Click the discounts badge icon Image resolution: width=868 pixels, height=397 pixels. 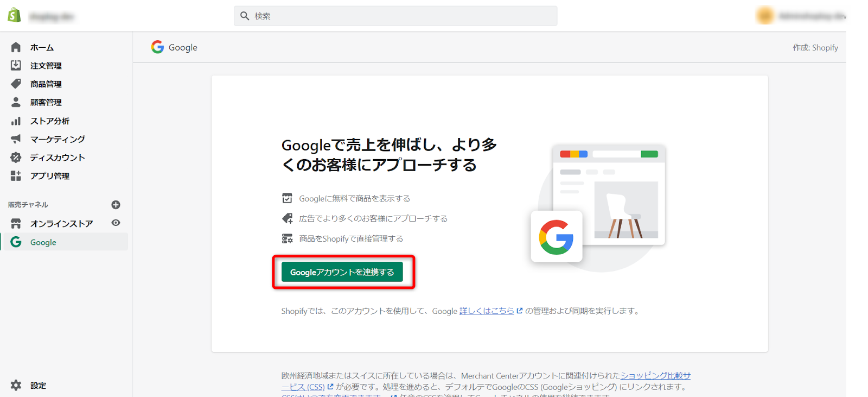[16, 157]
